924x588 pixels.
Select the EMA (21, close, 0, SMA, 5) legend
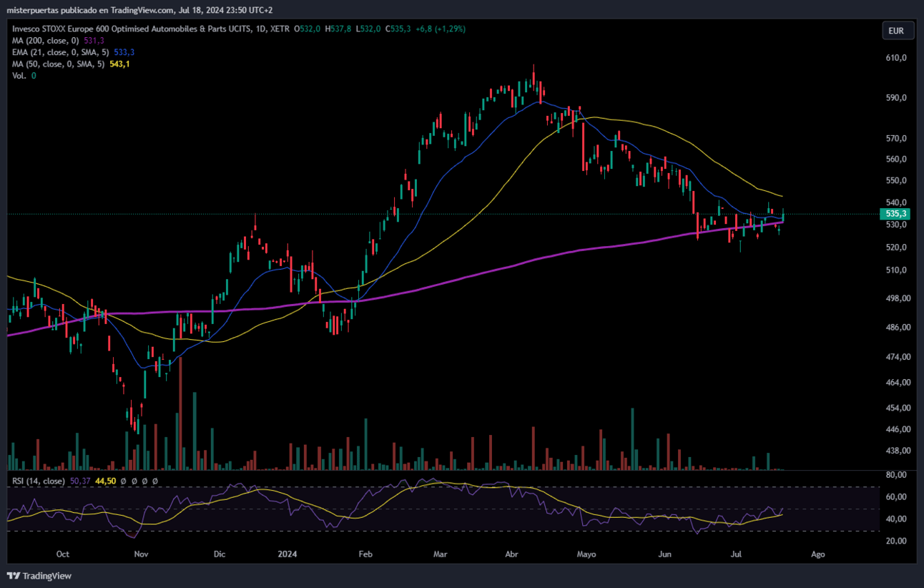(x=62, y=52)
